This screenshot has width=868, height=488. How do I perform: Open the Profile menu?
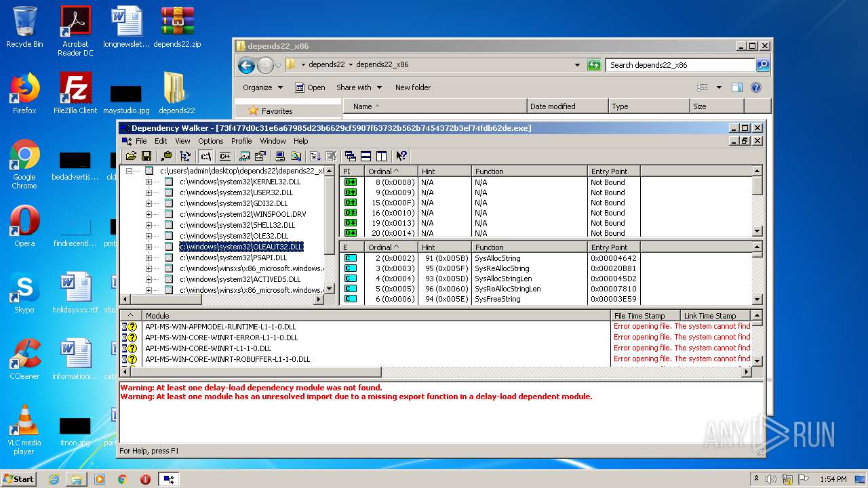[x=241, y=141]
